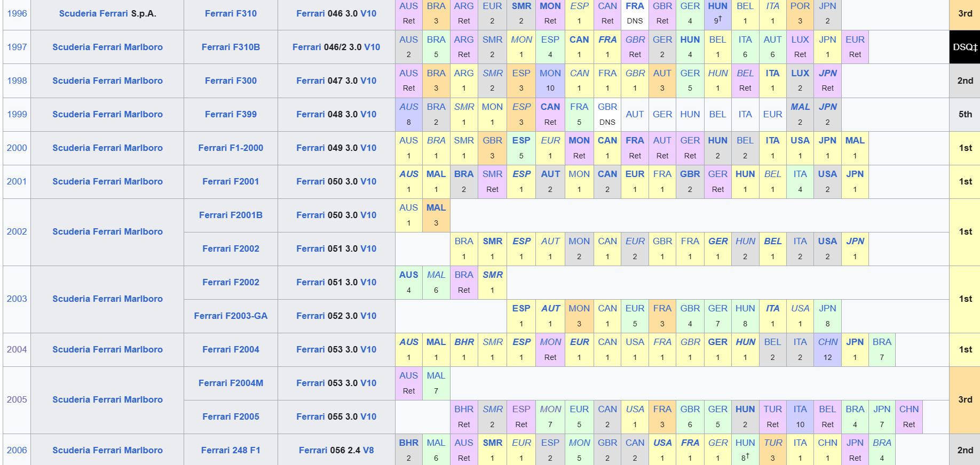980x465 pixels.
Task: Open the Ferrari 248 F1 chassis link
Action: [231, 450]
